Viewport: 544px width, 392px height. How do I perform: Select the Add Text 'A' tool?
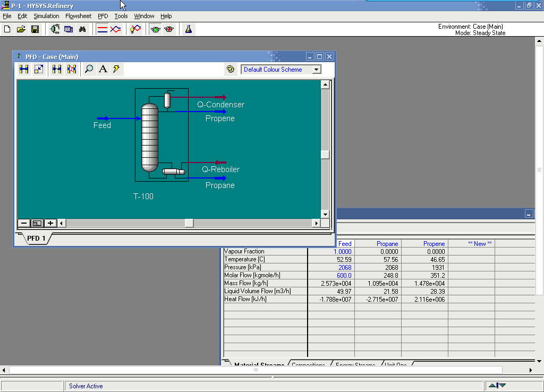103,69
